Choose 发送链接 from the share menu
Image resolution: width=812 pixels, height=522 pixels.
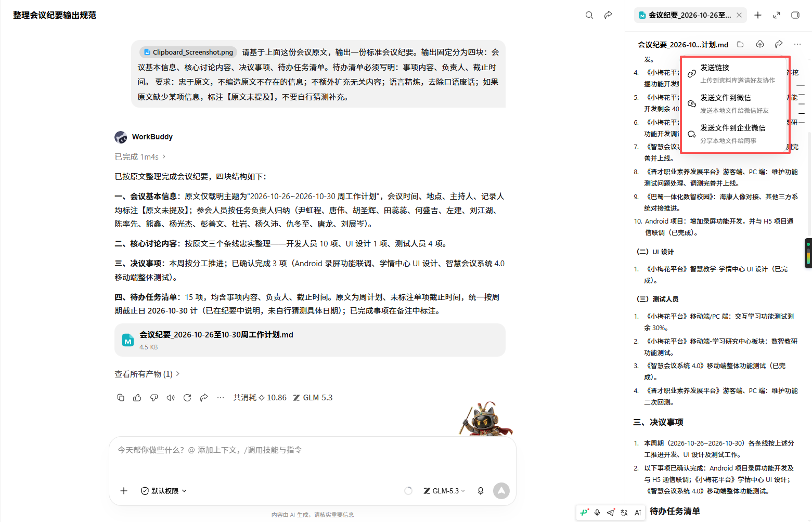pos(735,73)
